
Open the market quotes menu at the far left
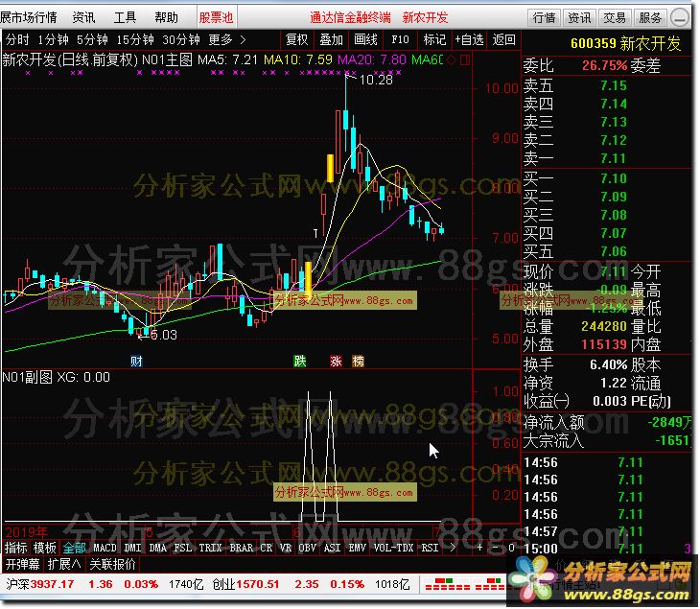(x=29, y=18)
